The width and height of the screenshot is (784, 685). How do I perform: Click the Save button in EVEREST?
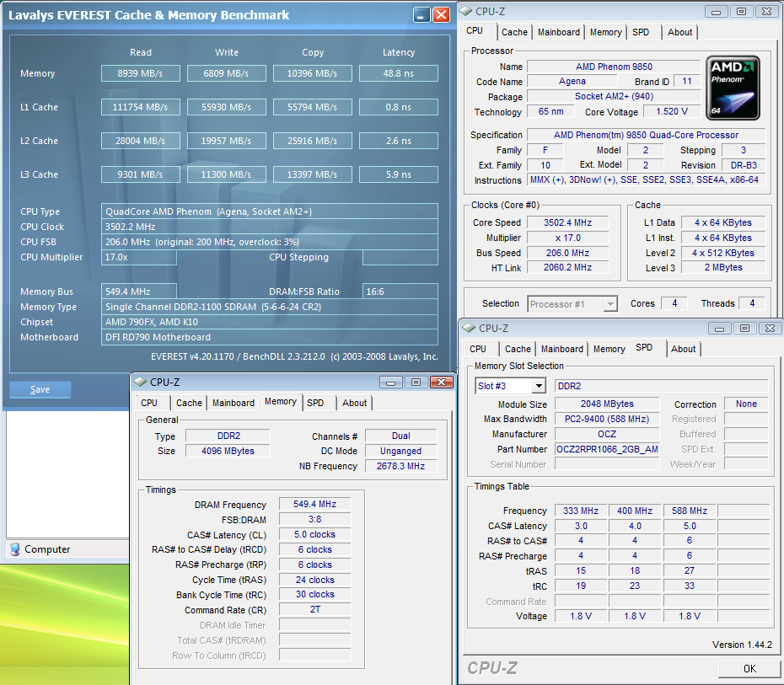[x=40, y=389]
